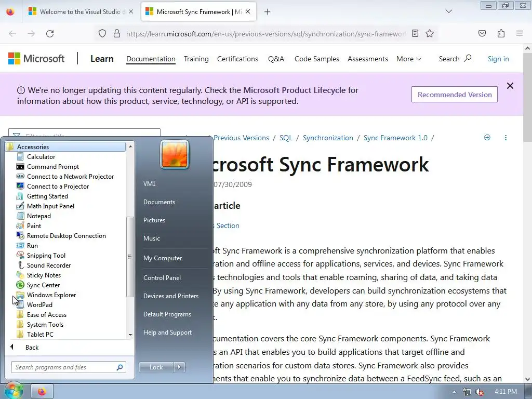Bookmark this page with star icon
This screenshot has width=532, height=399.
[430, 33]
